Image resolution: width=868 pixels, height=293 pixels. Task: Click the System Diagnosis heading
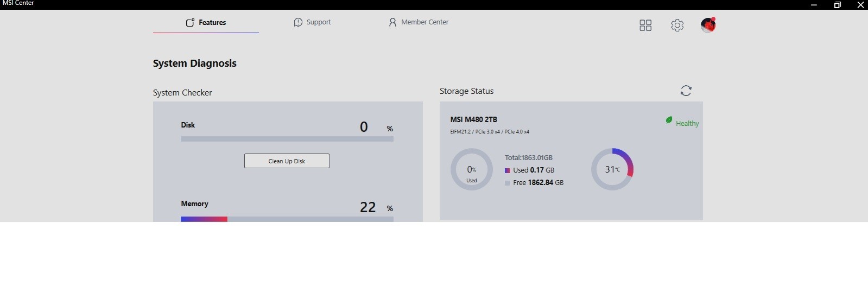pos(195,63)
